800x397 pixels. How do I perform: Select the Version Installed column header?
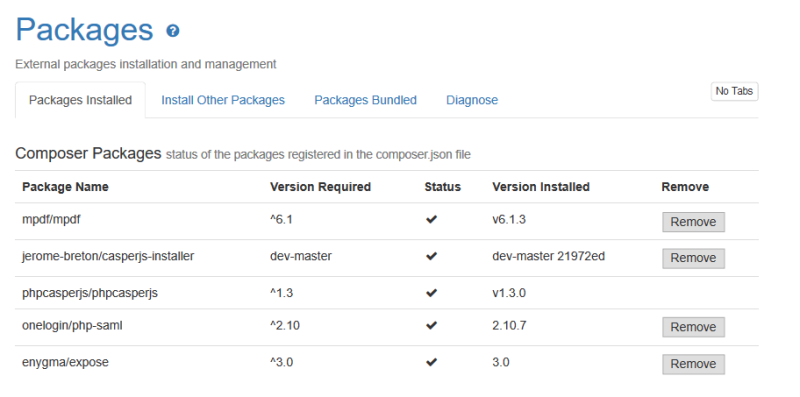[541, 187]
